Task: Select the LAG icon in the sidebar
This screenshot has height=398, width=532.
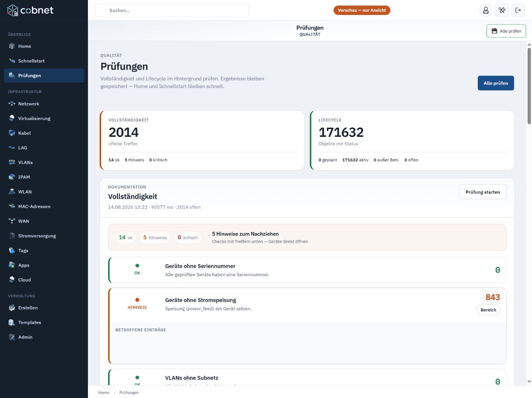Action: point(12,148)
